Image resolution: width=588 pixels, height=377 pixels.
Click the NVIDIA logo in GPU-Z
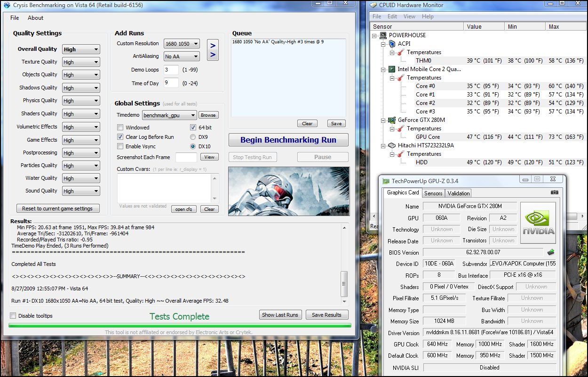click(x=538, y=223)
